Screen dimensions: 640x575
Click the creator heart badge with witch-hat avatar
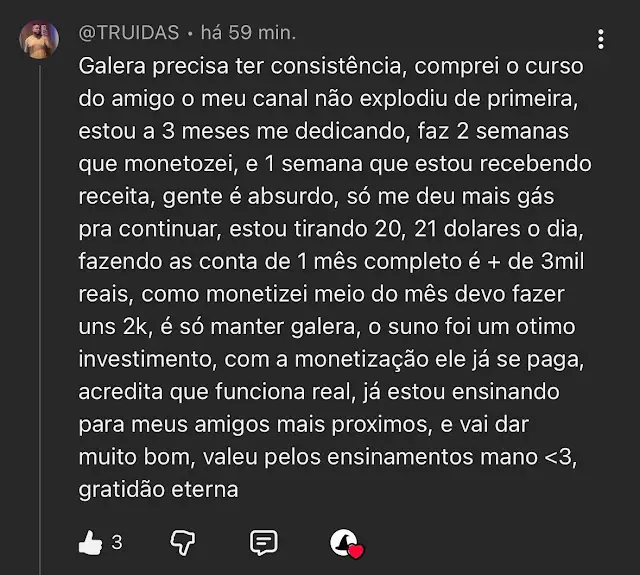pos(346,544)
